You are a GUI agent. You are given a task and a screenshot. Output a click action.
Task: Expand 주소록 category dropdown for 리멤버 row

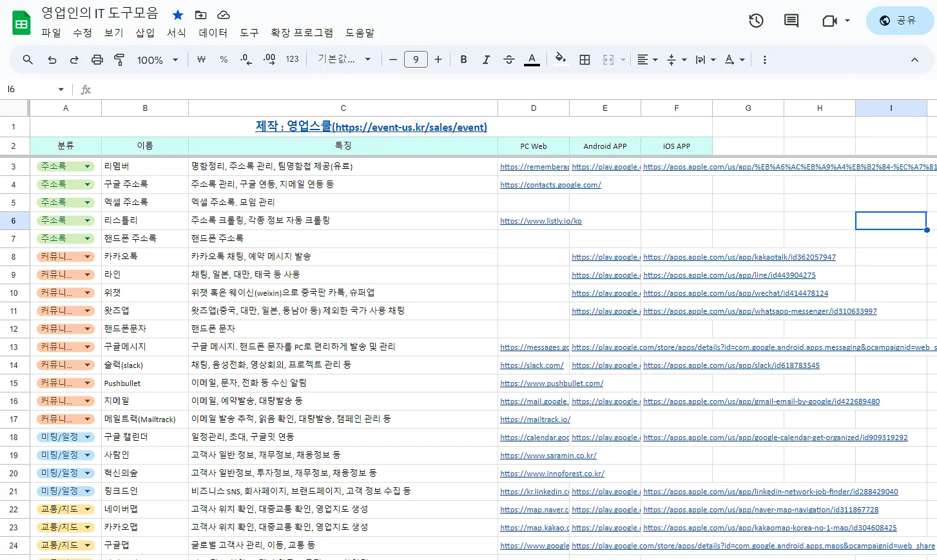(88, 166)
